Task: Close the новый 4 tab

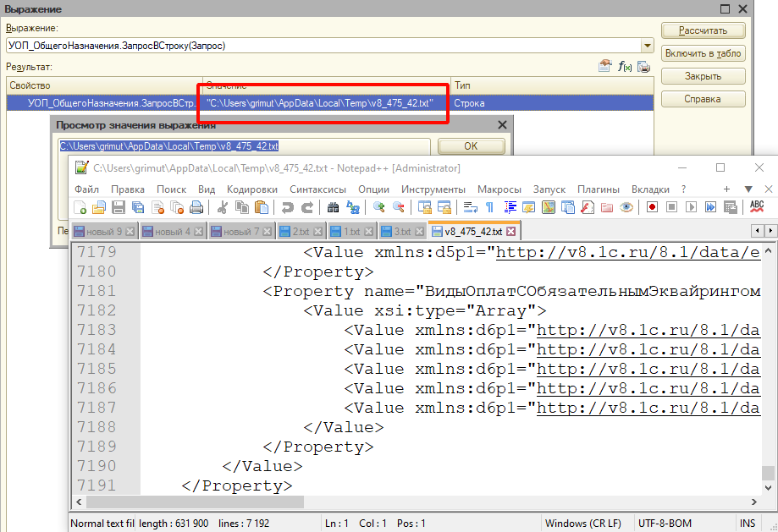Action: click(198, 232)
